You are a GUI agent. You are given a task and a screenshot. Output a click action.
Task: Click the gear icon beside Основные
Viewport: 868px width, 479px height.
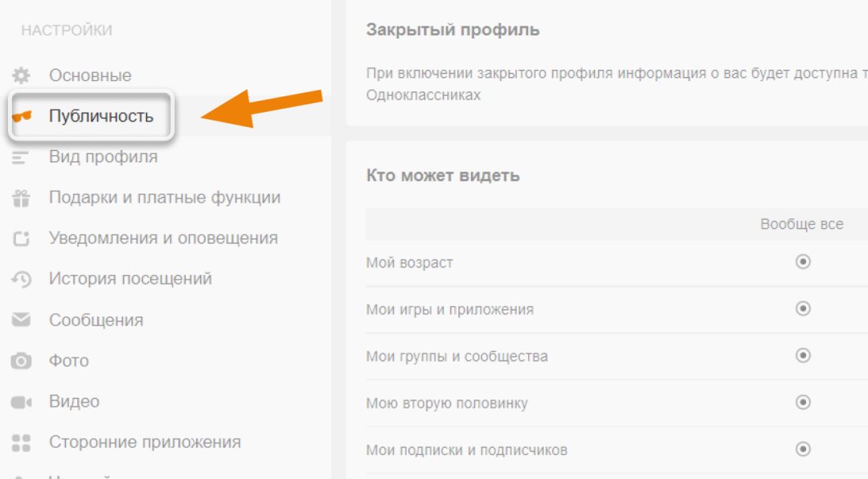point(21,76)
